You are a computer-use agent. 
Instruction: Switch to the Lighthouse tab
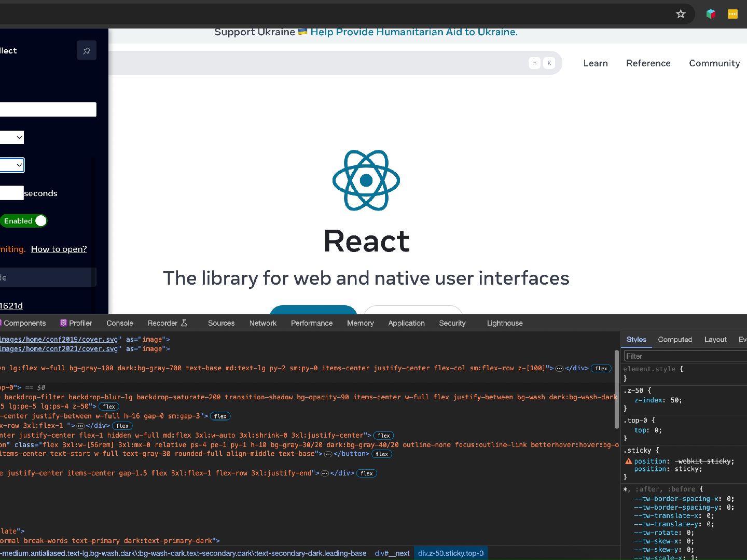click(x=505, y=323)
